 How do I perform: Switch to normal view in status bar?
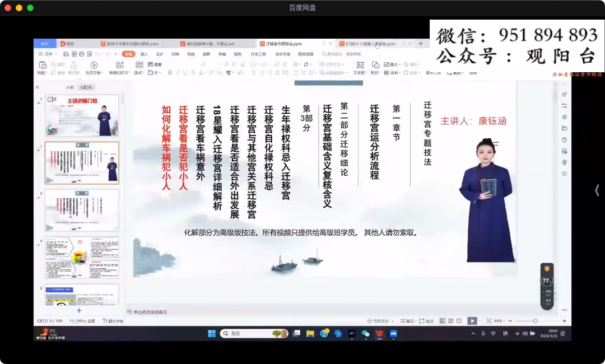tap(443, 321)
